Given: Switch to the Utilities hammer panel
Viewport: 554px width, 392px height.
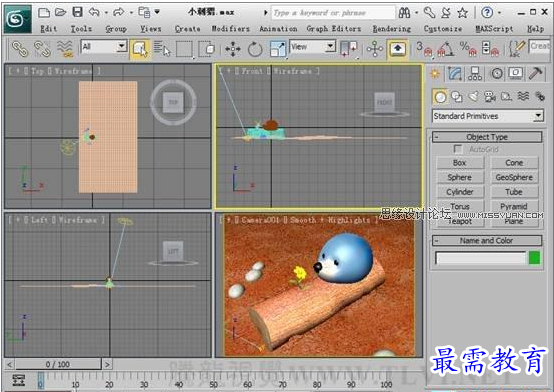Looking at the screenshot, I should pyautogui.click(x=535, y=74).
